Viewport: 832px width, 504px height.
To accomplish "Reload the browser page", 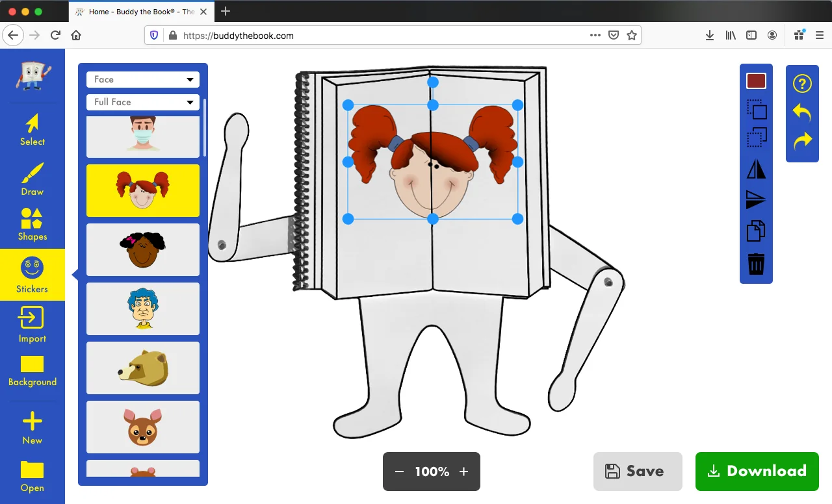I will click(x=56, y=36).
